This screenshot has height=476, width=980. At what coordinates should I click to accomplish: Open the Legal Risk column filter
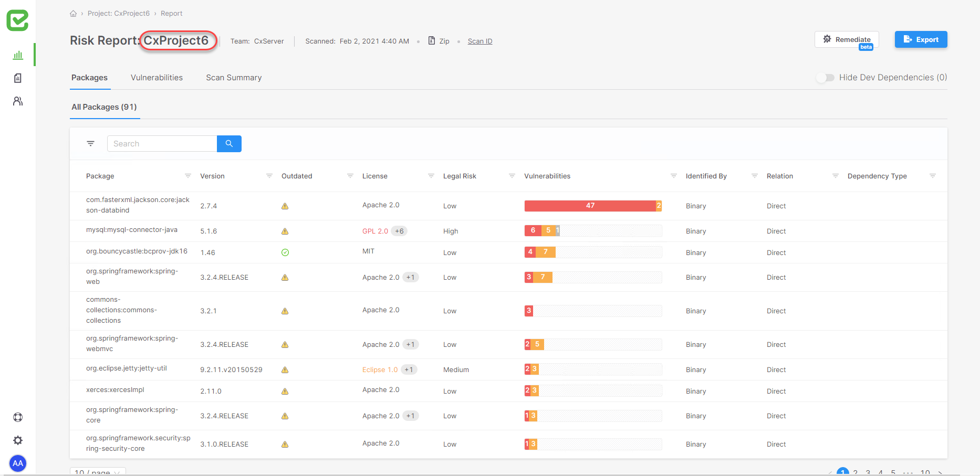tap(512, 176)
